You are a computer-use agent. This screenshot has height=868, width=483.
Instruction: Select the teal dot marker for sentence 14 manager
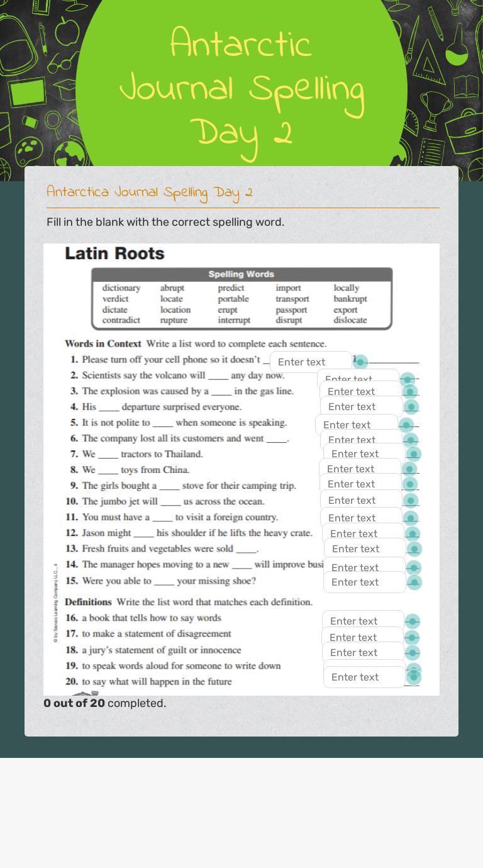click(414, 568)
